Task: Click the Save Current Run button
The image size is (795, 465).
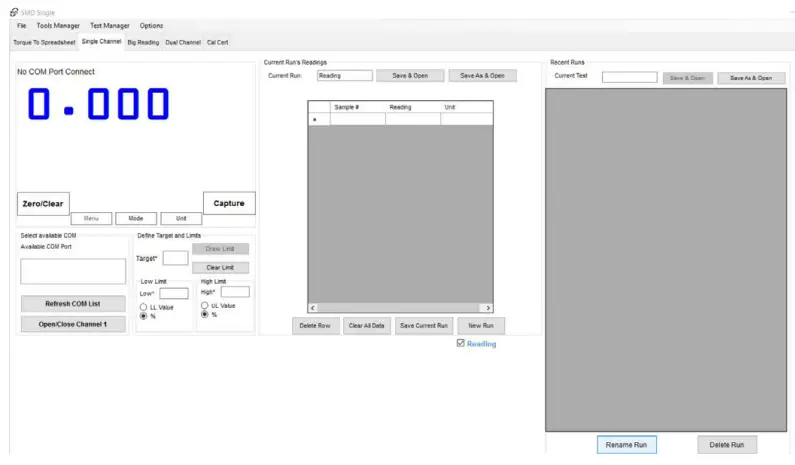Action: 424,326
